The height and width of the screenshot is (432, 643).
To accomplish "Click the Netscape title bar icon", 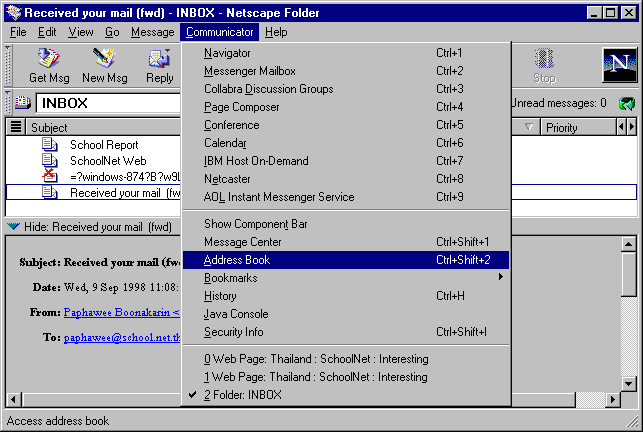I will (13, 13).
